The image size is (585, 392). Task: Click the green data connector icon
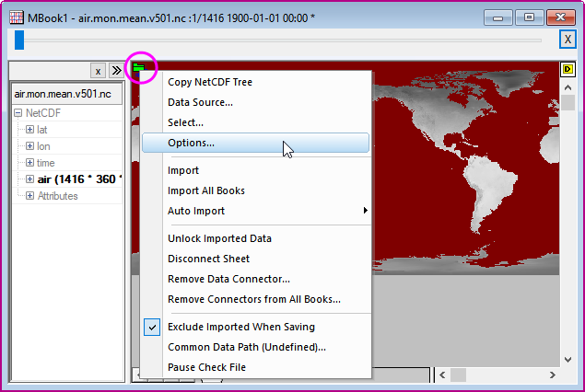tap(138, 68)
